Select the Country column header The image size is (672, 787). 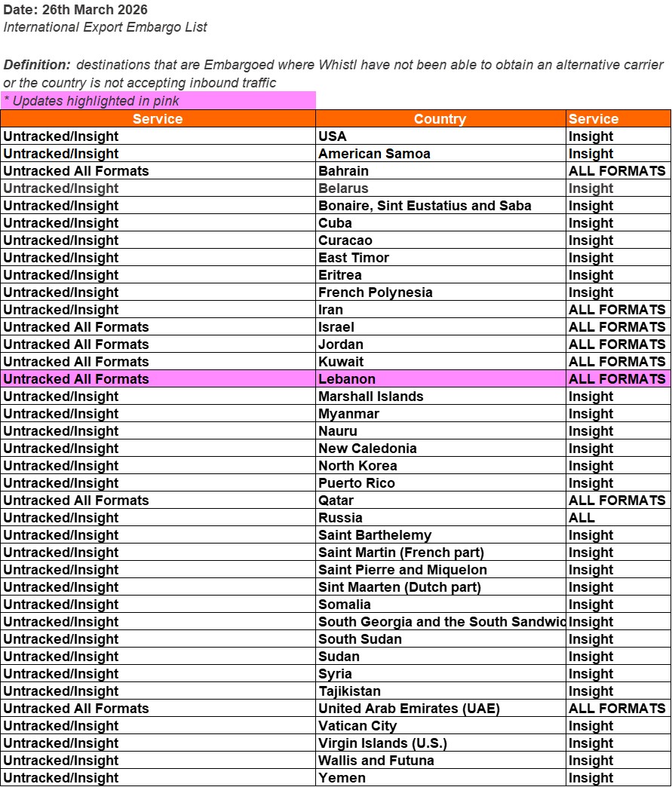[440, 118]
